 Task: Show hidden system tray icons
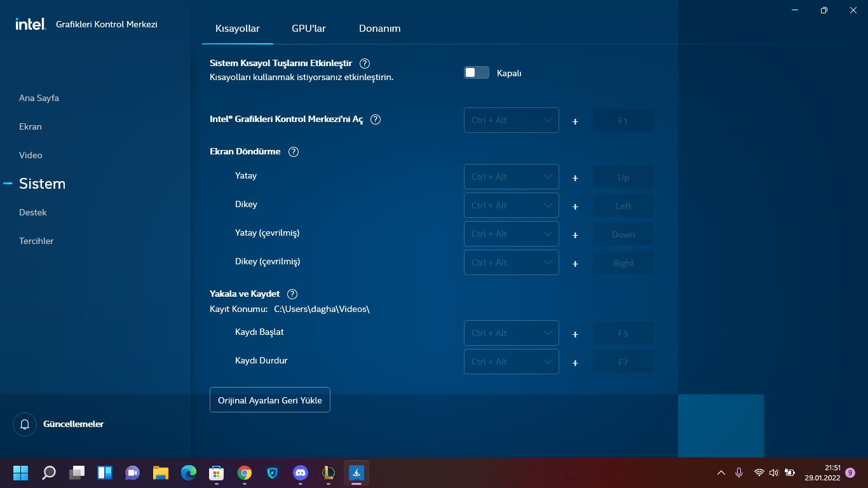click(x=721, y=473)
